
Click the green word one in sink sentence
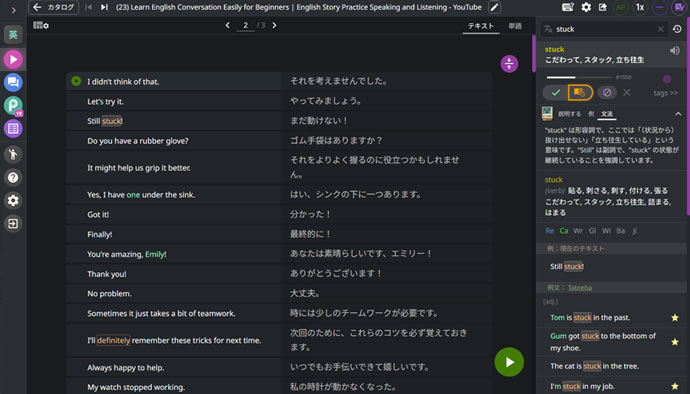[133, 195]
